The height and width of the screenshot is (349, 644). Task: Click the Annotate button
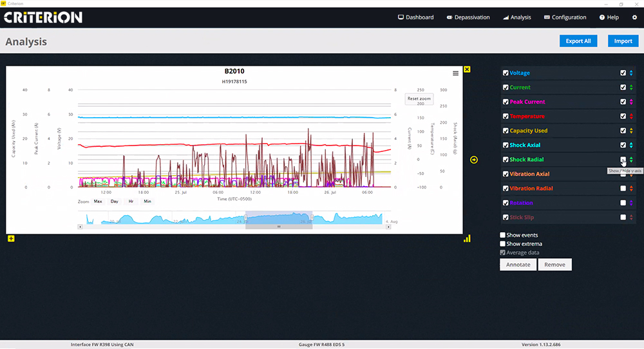tap(518, 265)
